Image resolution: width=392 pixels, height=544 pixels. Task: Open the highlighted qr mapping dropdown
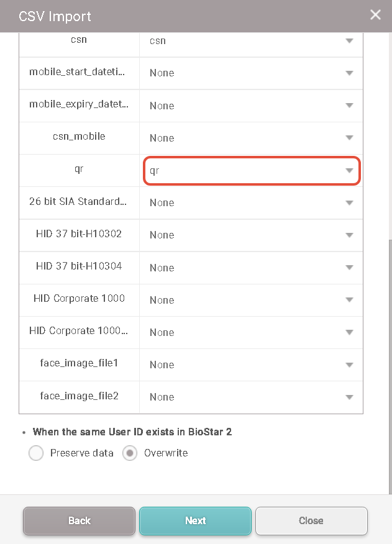click(x=252, y=171)
